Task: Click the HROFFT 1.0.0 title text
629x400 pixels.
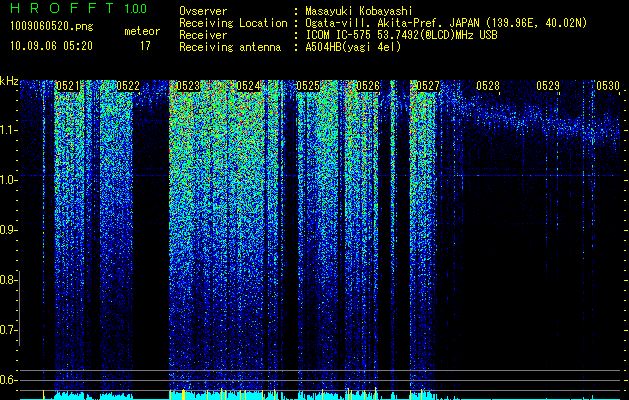Action: tap(78, 8)
